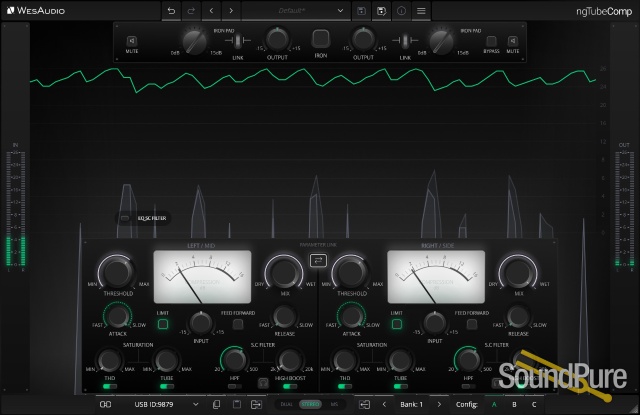
Task: Select Config B
Action: (514, 404)
